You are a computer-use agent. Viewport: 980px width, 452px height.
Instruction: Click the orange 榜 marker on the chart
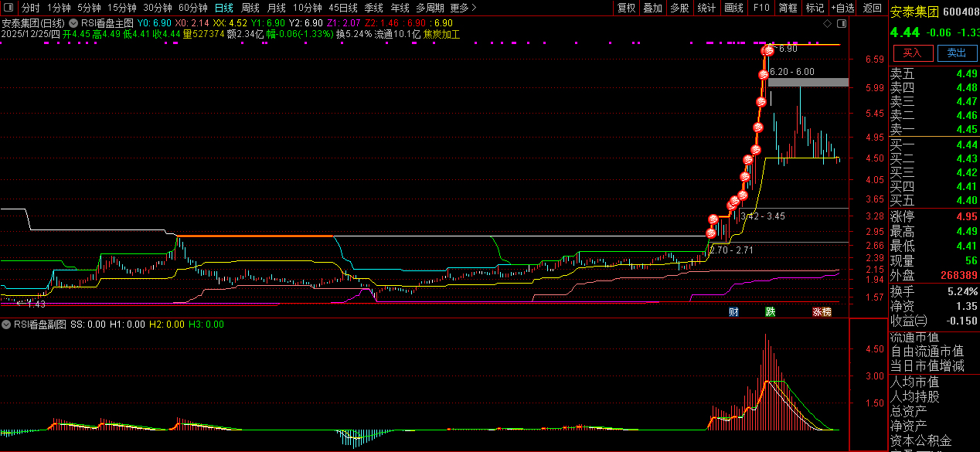click(826, 312)
